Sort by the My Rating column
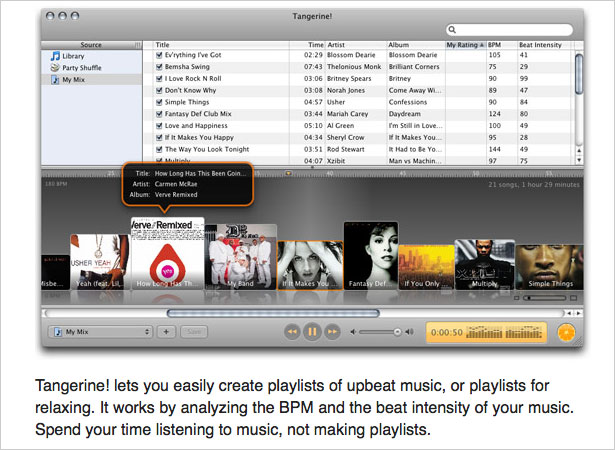Screen dimensions: 615x450 (x=466, y=45)
